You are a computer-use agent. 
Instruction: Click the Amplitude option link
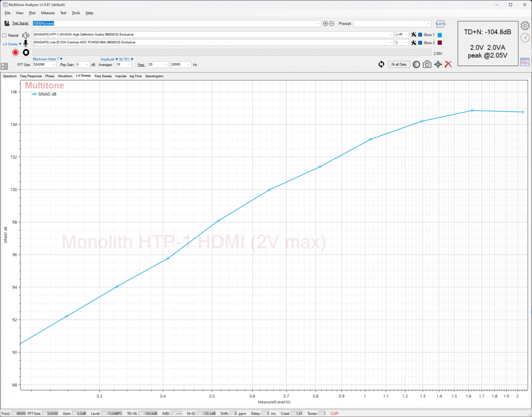[x=109, y=59]
